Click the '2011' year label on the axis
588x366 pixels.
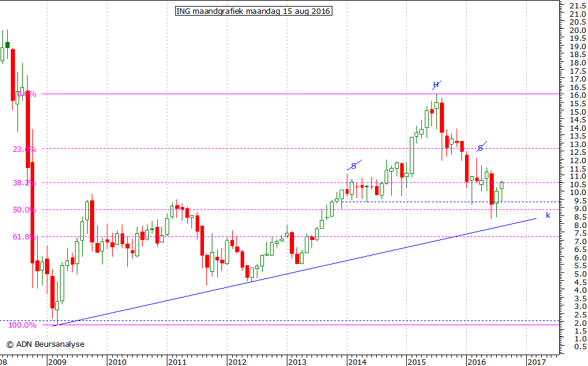coord(177,362)
